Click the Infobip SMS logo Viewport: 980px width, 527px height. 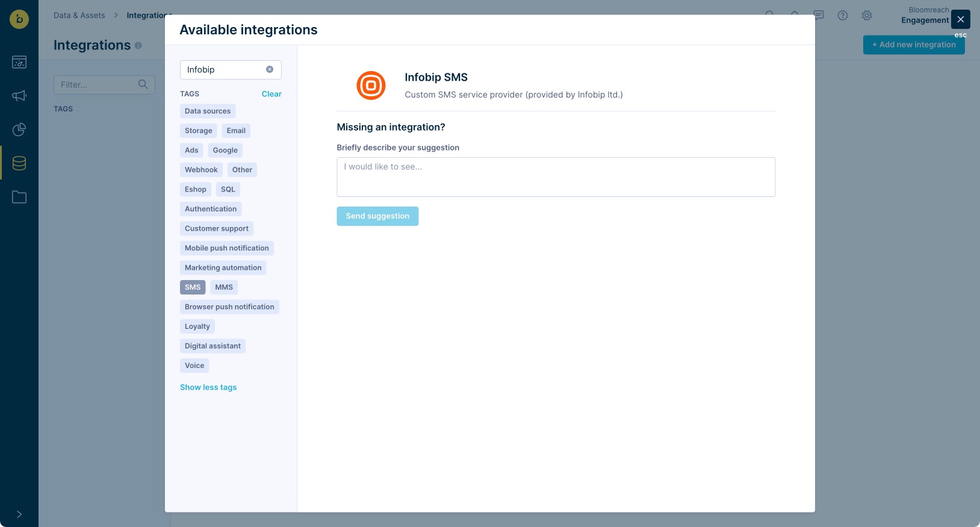[x=371, y=86]
